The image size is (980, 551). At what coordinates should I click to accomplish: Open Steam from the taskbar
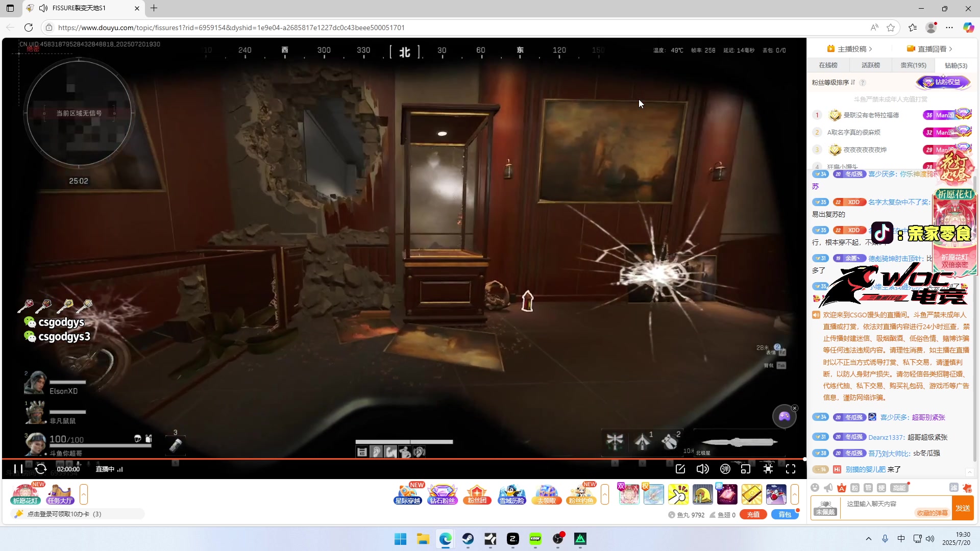[x=468, y=539]
